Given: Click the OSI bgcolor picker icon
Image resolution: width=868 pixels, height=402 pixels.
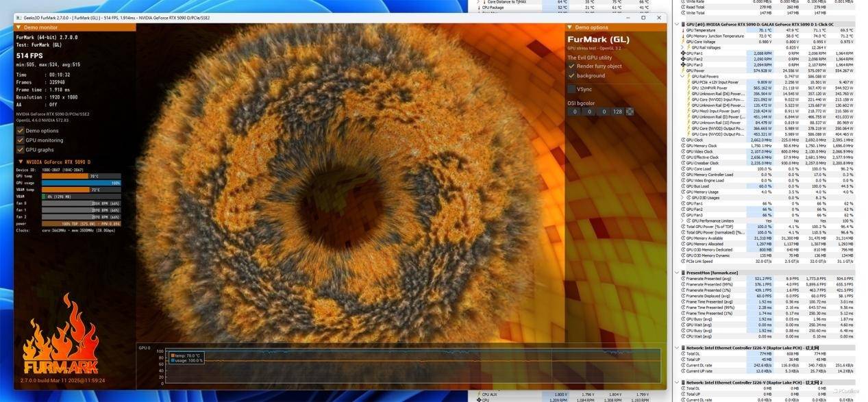Looking at the screenshot, I should click(x=630, y=112).
